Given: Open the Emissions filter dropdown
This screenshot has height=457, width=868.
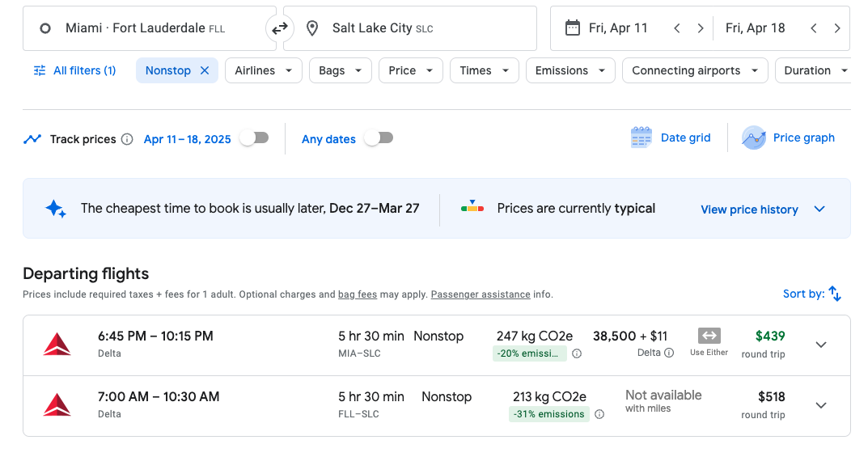Looking at the screenshot, I should [570, 70].
